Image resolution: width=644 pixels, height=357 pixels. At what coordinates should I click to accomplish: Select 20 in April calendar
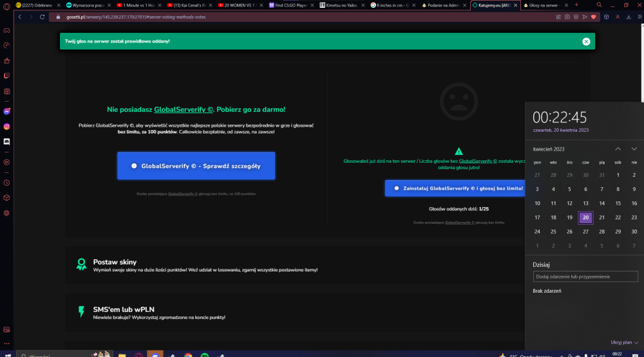585,217
